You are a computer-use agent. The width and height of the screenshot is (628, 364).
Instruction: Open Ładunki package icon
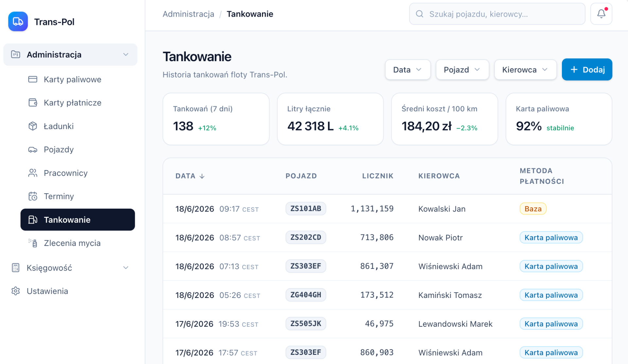pyautogui.click(x=33, y=126)
